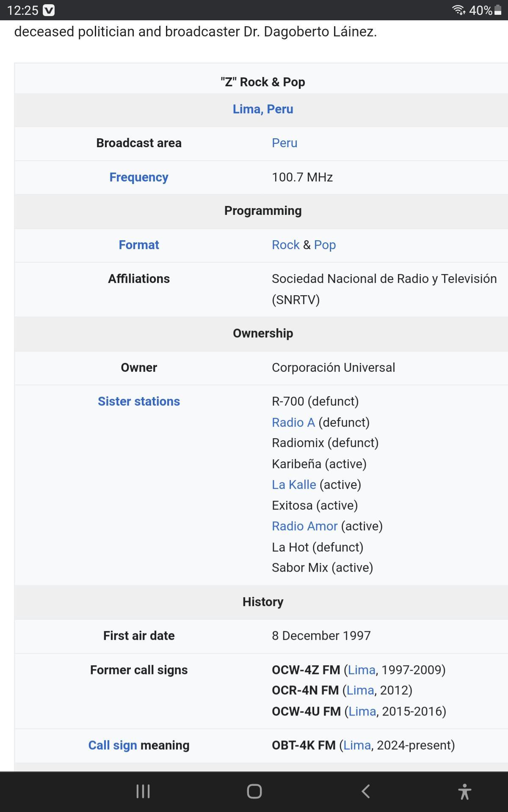
Task: Open the Format label link
Action: [139, 245]
